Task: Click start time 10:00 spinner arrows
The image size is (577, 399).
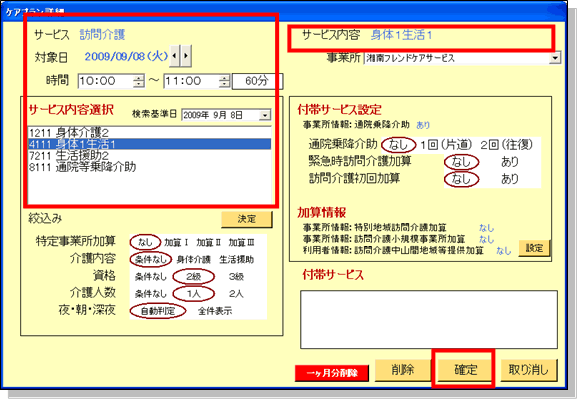Action: tap(139, 81)
